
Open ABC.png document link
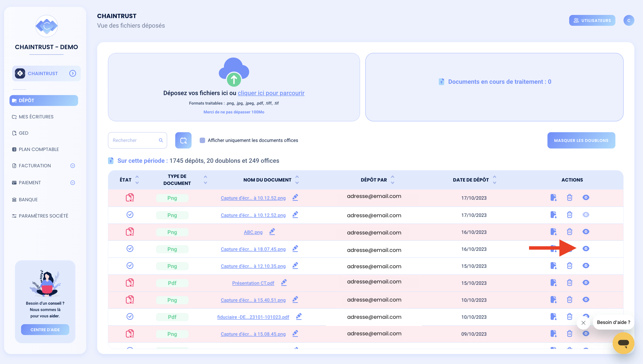click(x=253, y=232)
